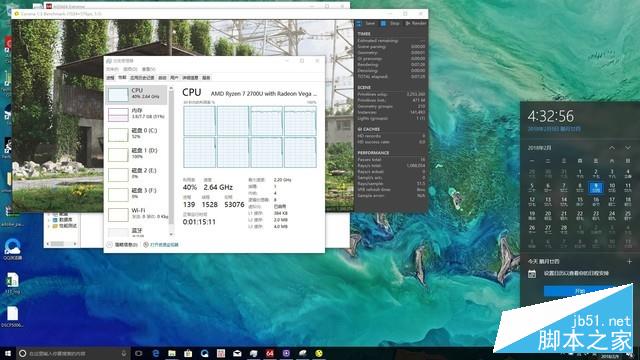640x360 pixels.
Task: Open the blue Q browser taskbar icon
Action: pos(204,353)
